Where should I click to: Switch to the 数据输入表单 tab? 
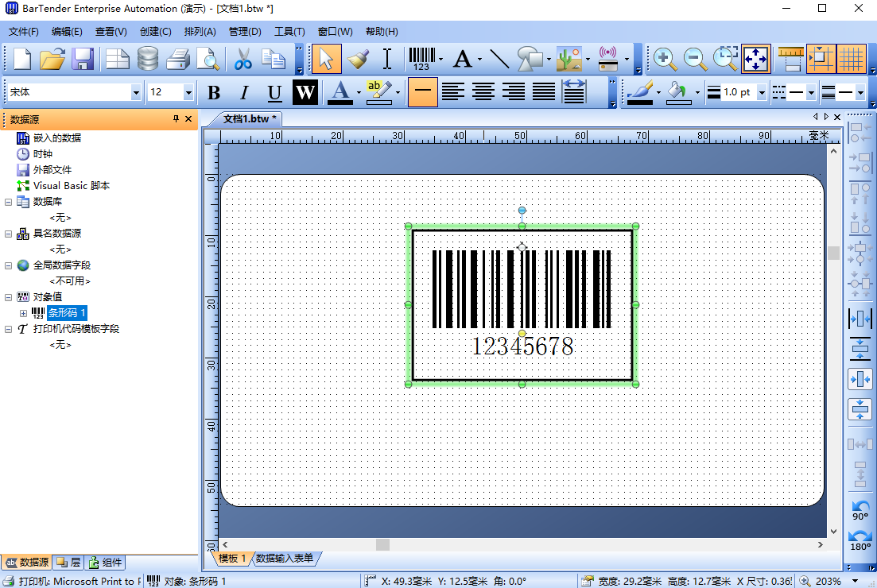tap(284, 558)
